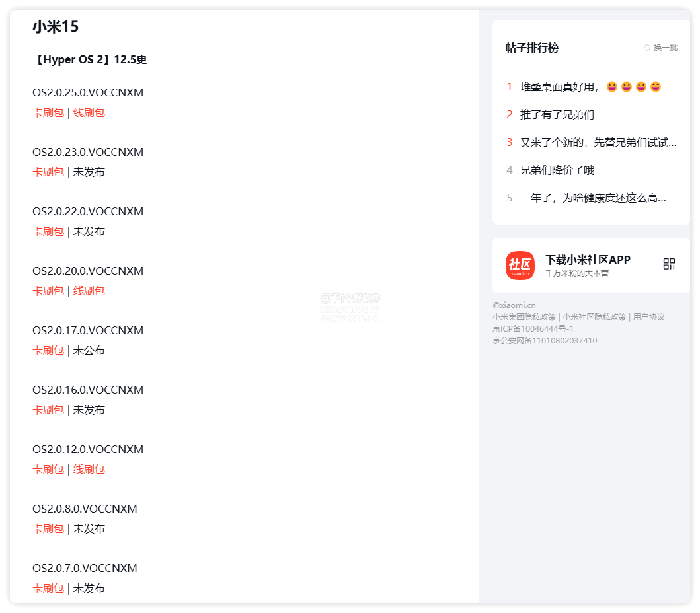The width and height of the screenshot is (700, 613).
Task: Click 下载小米社区APP title
Action: coord(588,260)
